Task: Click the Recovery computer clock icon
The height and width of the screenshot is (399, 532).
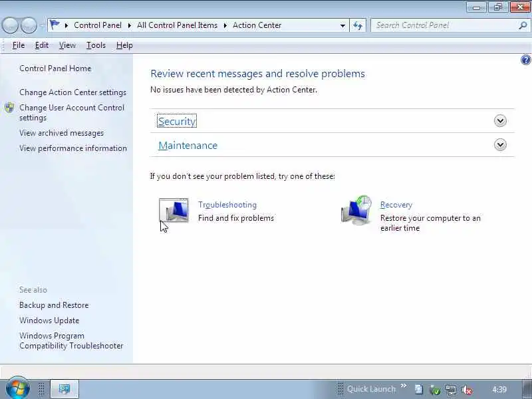Action: (x=356, y=210)
